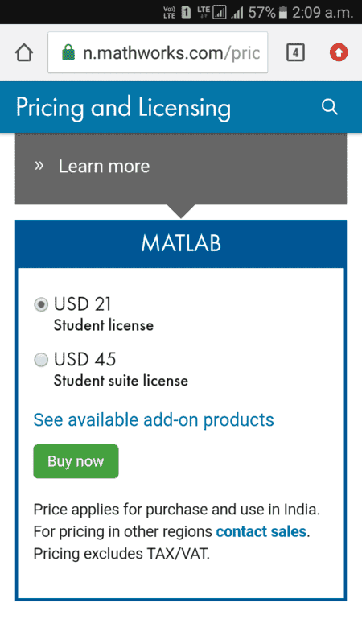
Task: Click the double chevron beside Learn more
Action: pos(39,166)
